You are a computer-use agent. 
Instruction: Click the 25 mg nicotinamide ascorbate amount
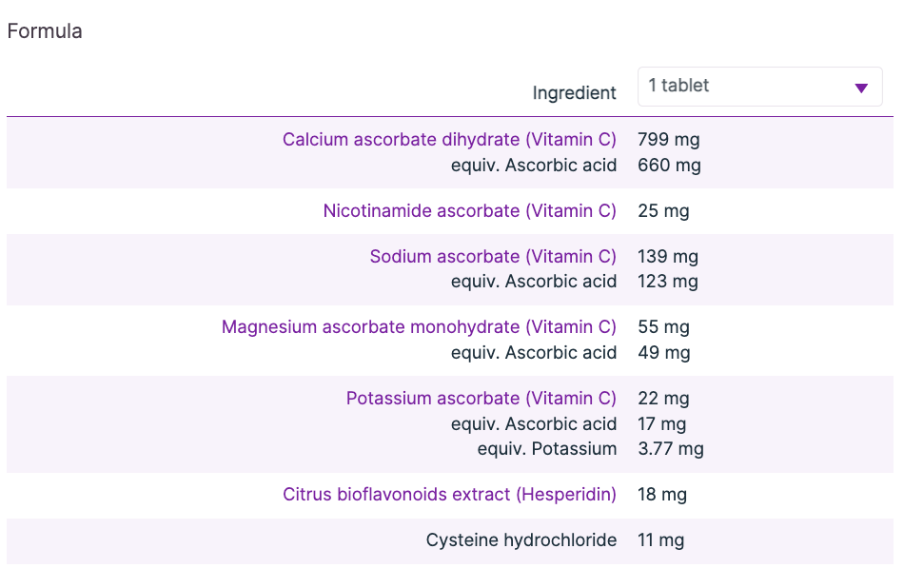[663, 211]
